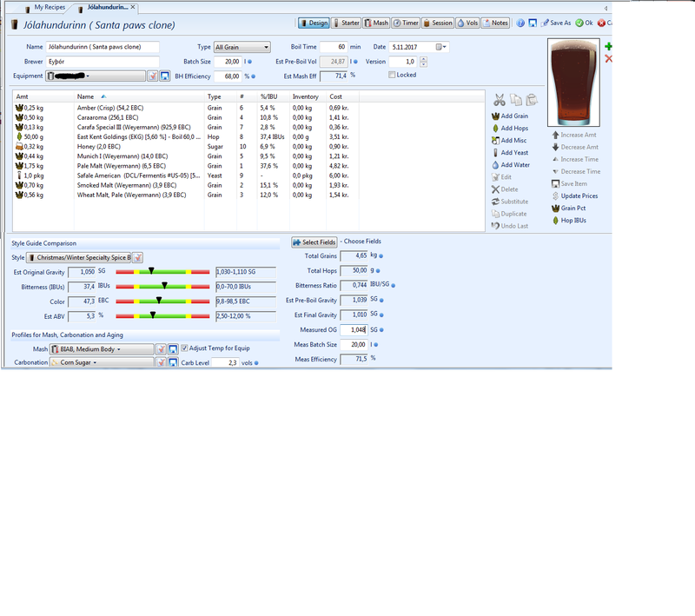Show hop IBUs with Hop IBUs icon

555,221
